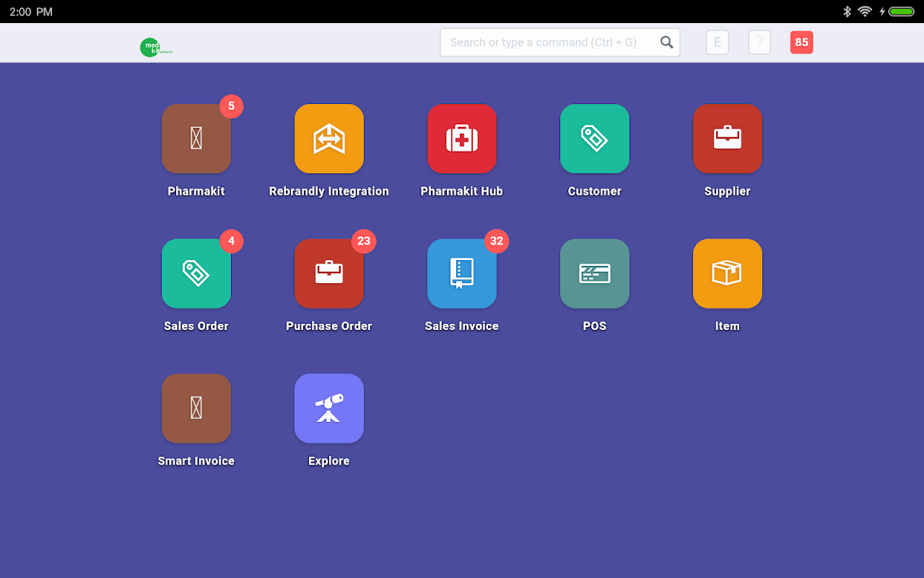Click the Customer label
The height and width of the screenshot is (578, 924).
[595, 191]
